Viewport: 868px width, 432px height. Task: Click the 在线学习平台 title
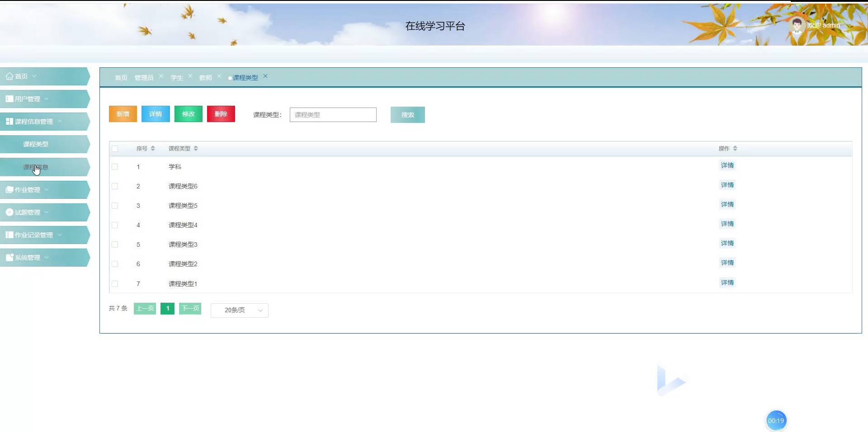(435, 26)
